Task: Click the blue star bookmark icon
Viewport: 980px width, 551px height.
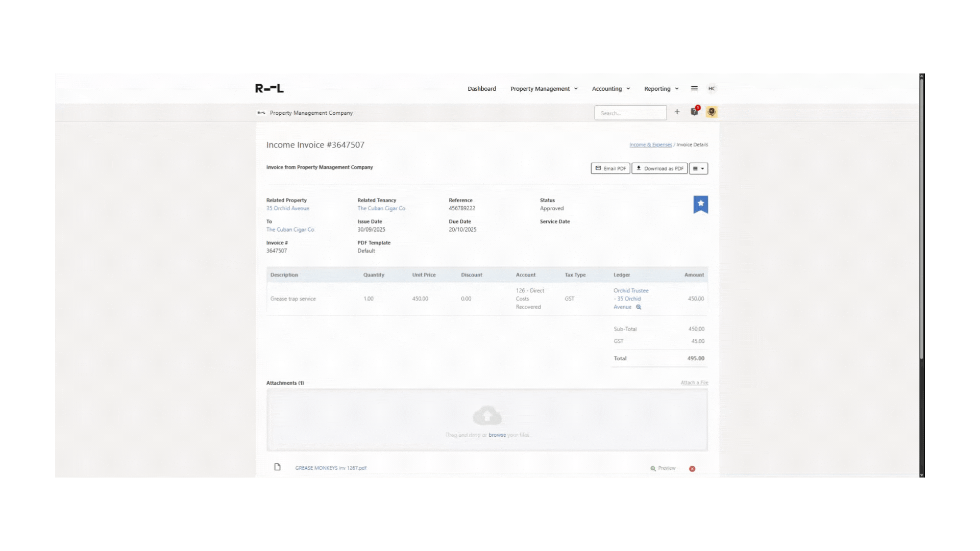Action: click(700, 204)
